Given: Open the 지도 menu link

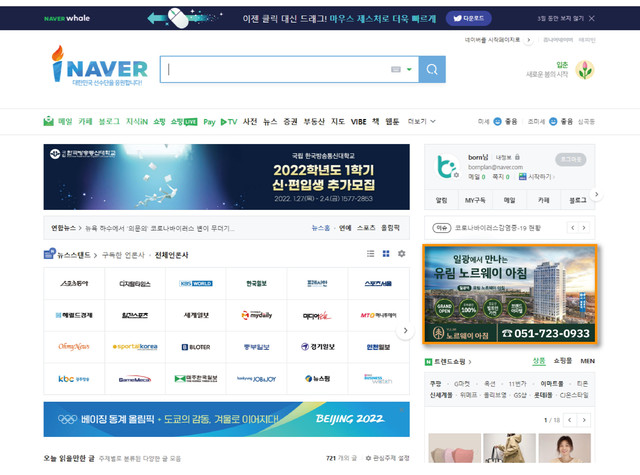Looking at the screenshot, I should pos(338,121).
